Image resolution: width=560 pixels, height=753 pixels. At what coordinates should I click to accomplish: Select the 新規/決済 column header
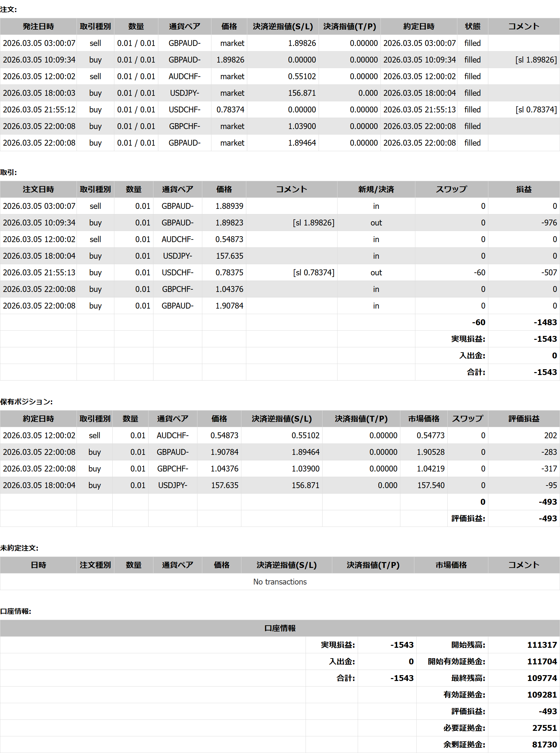pyautogui.click(x=376, y=189)
